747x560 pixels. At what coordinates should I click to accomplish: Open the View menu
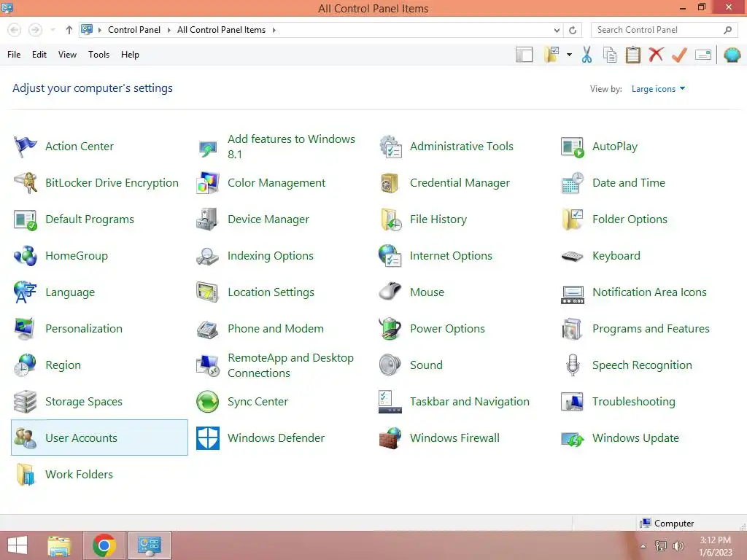click(x=67, y=55)
